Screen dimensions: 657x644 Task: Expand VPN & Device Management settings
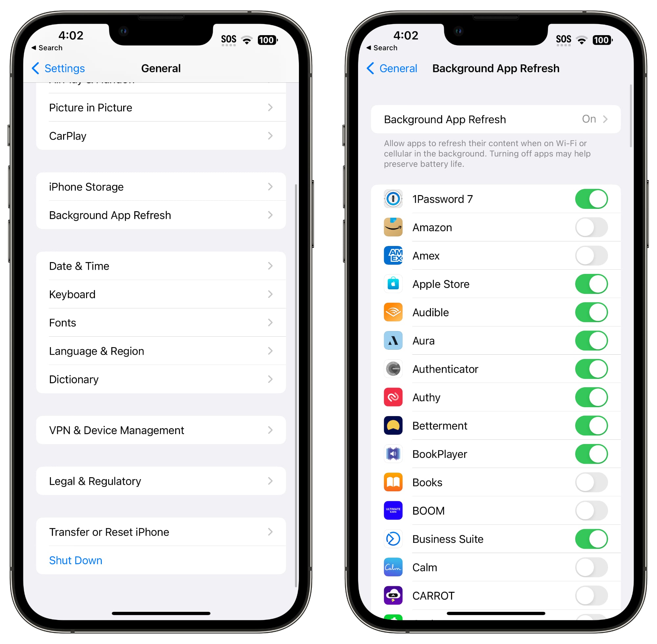click(159, 430)
